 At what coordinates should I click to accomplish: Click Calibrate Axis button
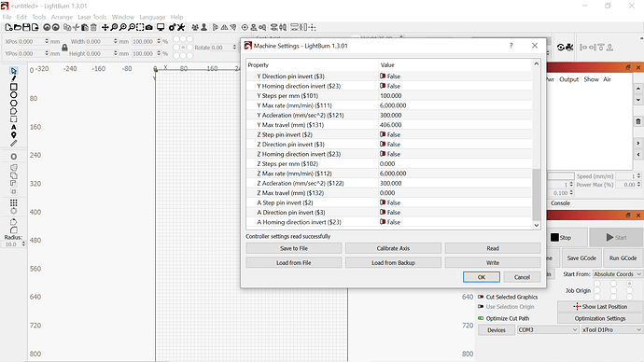393,248
